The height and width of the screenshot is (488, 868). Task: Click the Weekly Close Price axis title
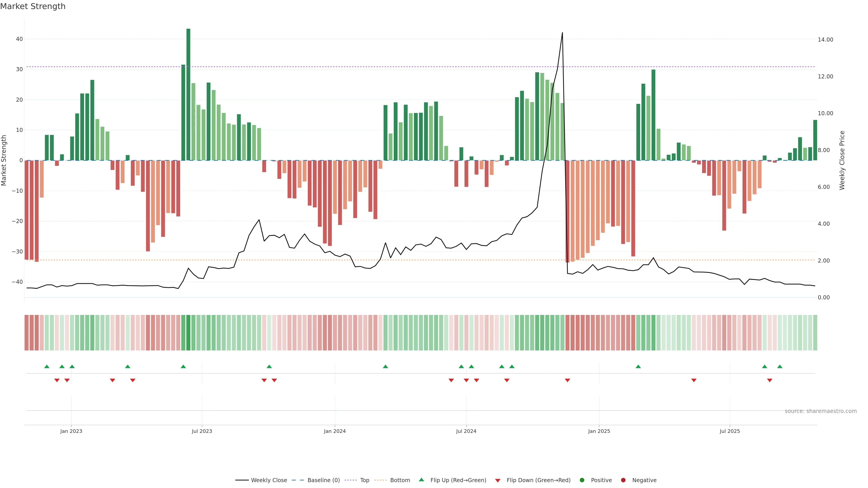842,160
